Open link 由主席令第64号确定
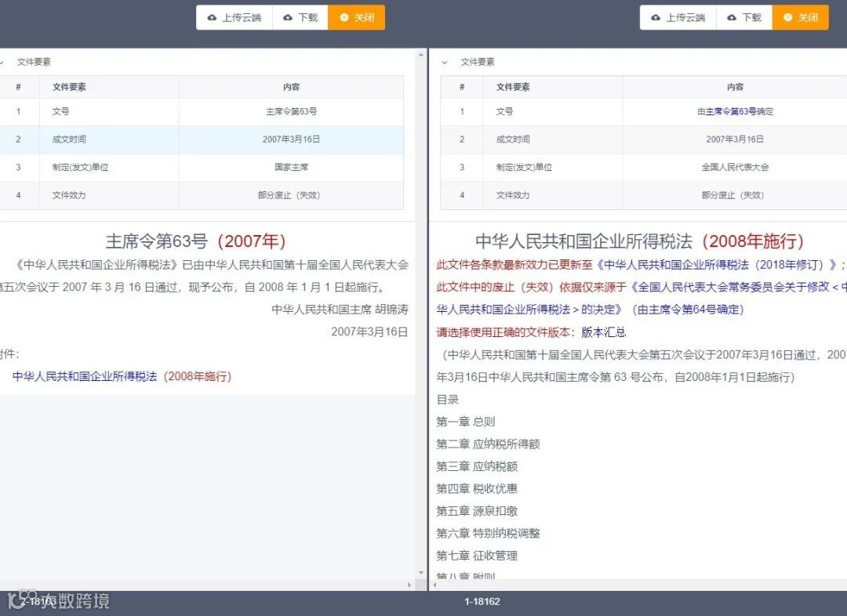The width and height of the screenshot is (847, 616). point(688,310)
